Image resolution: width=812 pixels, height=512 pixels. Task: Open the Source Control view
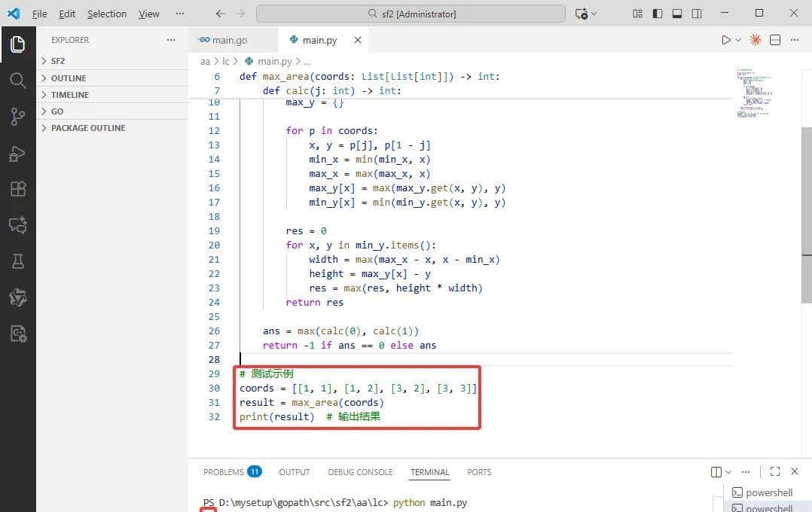point(17,117)
